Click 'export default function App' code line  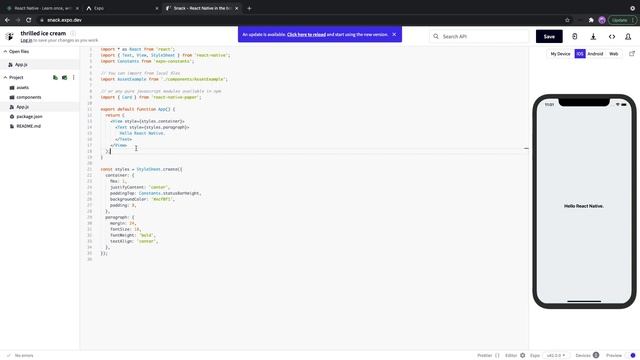(x=138, y=109)
